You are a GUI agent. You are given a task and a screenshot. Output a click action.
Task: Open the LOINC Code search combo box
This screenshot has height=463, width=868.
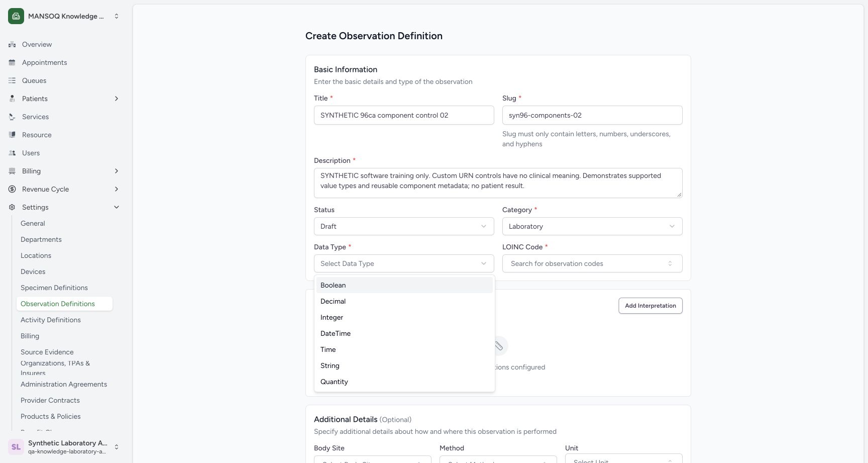click(x=592, y=263)
